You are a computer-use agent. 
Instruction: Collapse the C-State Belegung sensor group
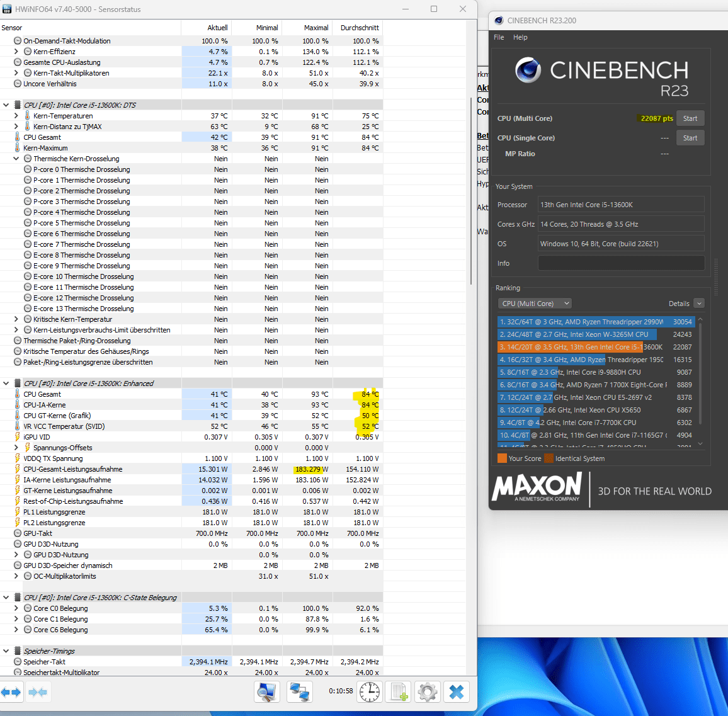6,598
